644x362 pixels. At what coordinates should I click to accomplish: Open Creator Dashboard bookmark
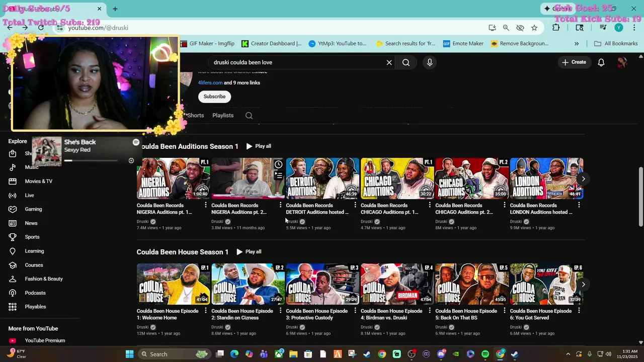click(272, 44)
